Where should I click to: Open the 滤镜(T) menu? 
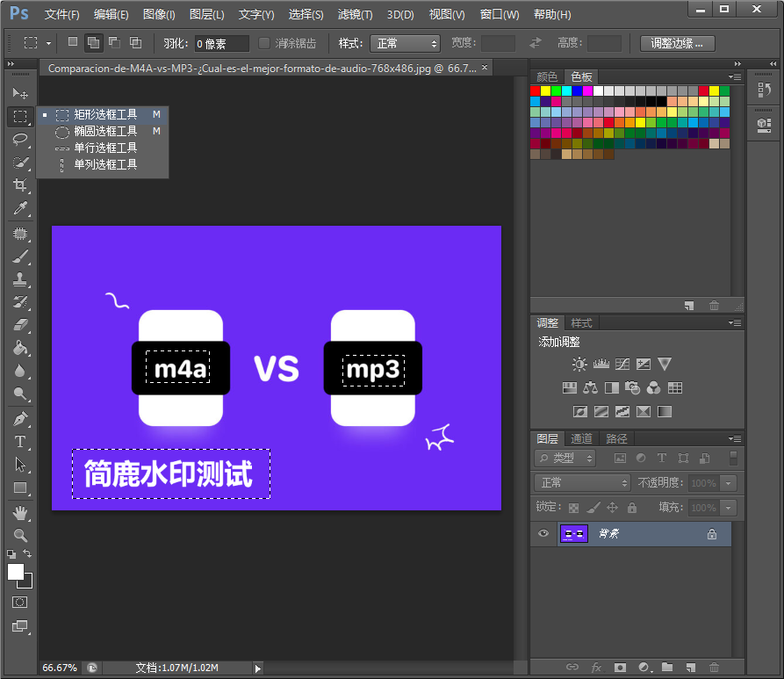355,15
